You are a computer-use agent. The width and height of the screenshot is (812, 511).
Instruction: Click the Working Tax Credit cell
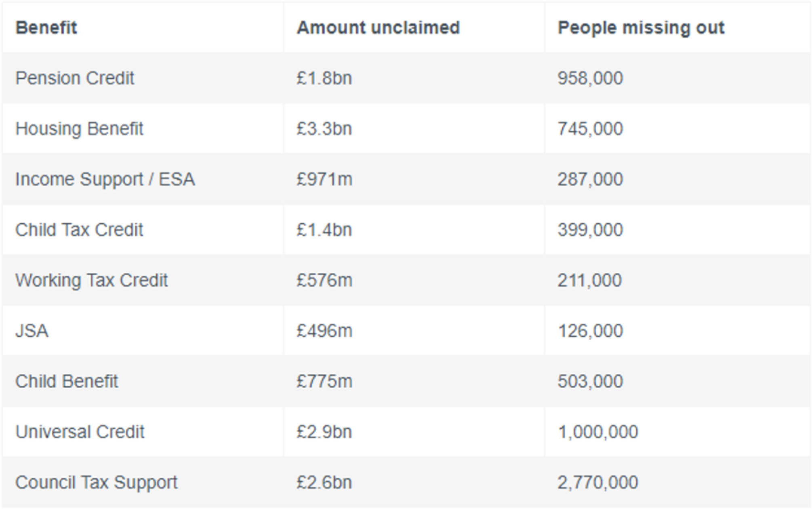pos(91,280)
